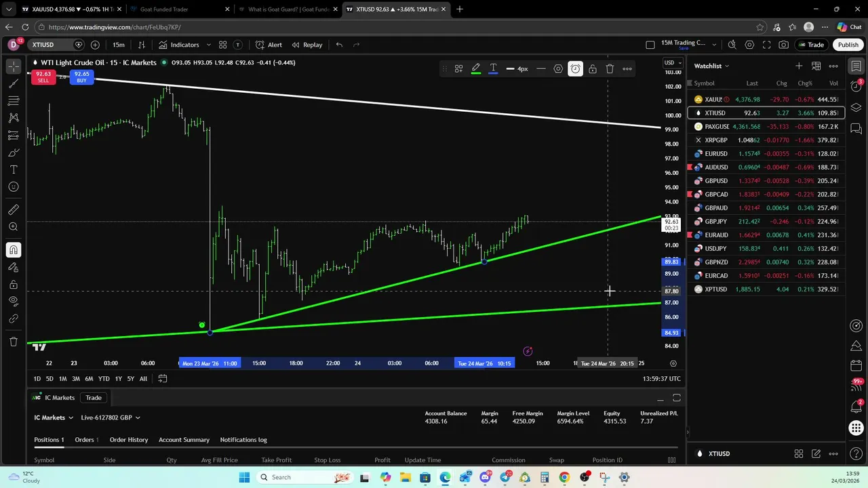
Task: Select XPTUSD row in the watchlist
Action: (x=766, y=289)
